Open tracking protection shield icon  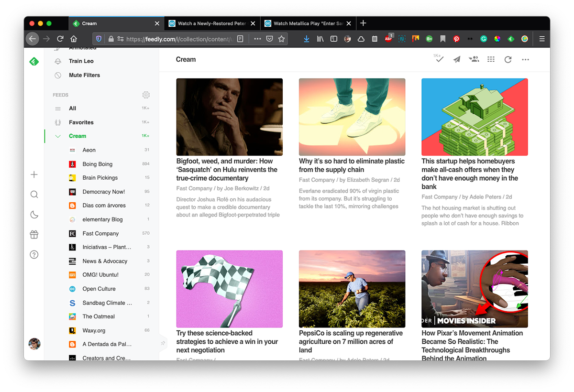point(99,39)
